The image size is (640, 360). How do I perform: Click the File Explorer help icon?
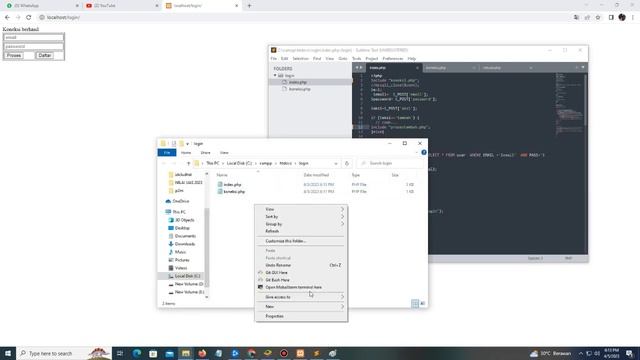click(x=424, y=152)
